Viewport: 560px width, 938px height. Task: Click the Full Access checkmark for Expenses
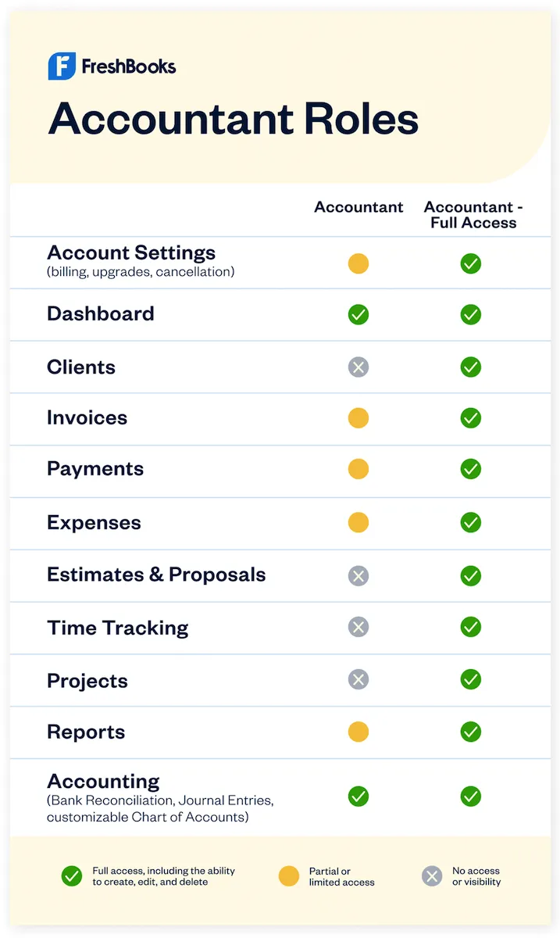coord(470,522)
